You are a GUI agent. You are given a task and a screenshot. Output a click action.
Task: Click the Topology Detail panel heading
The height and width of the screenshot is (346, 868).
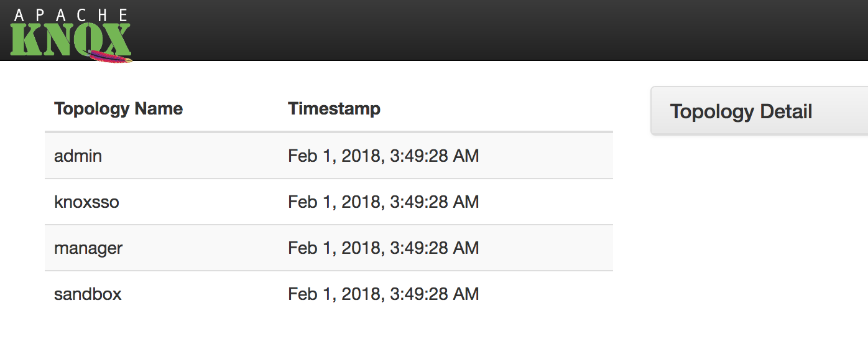(x=741, y=111)
